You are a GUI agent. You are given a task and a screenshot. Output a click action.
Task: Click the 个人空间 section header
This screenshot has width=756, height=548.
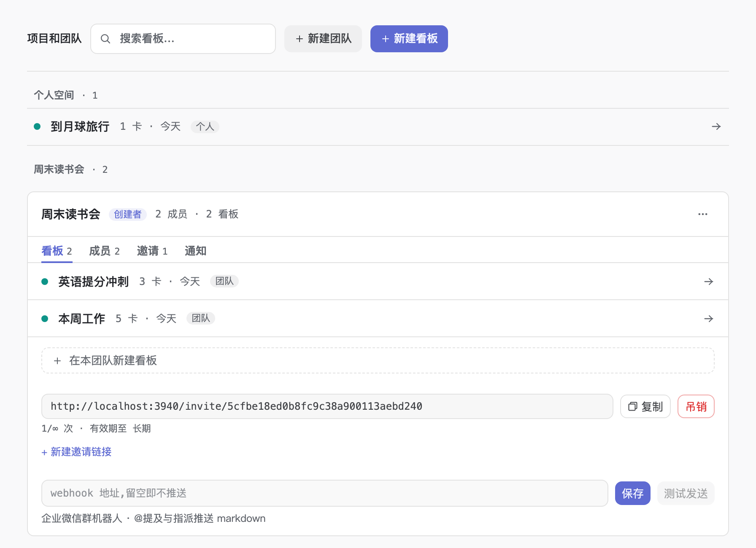pyautogui.click(x=54, y=95)
